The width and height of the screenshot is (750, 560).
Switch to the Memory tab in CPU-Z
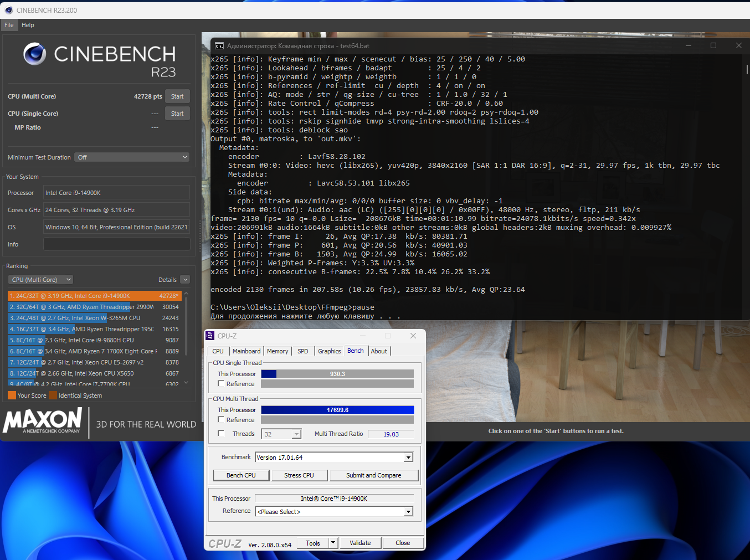coord(278,351)
